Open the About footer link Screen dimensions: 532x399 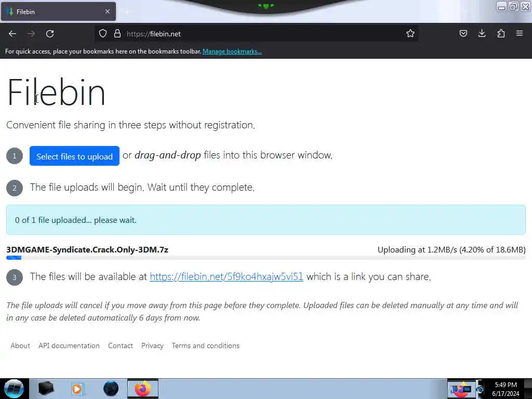pyautogui.click(x=20, y=345)
